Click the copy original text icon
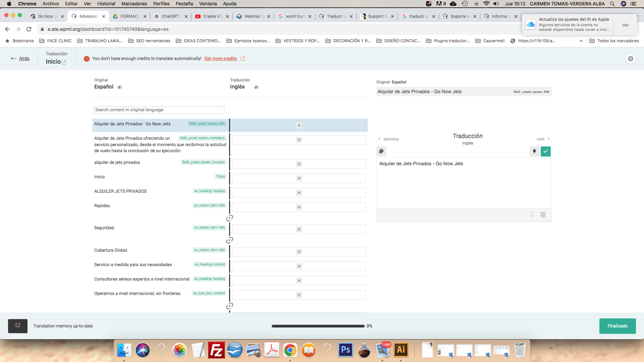This screenshot has height=362, width=644. click(x=381, y=151)
